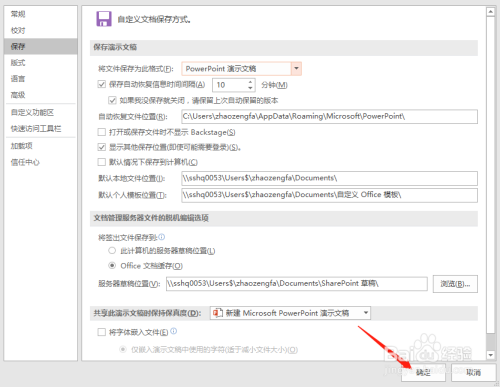Open the 新建 Microsoft PowerPoint 演示文稿 dropdown
Screen dimensions: 500x387
(x=290, y=313)
